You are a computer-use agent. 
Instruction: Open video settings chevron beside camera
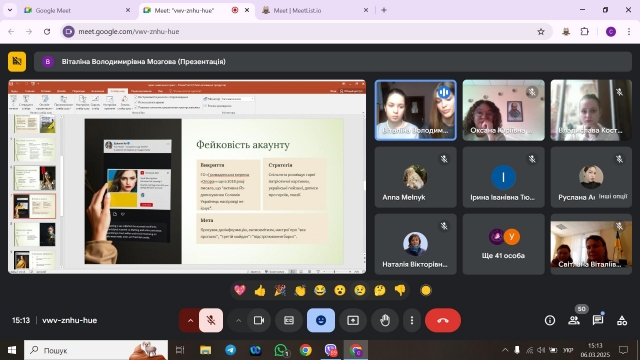238,320
